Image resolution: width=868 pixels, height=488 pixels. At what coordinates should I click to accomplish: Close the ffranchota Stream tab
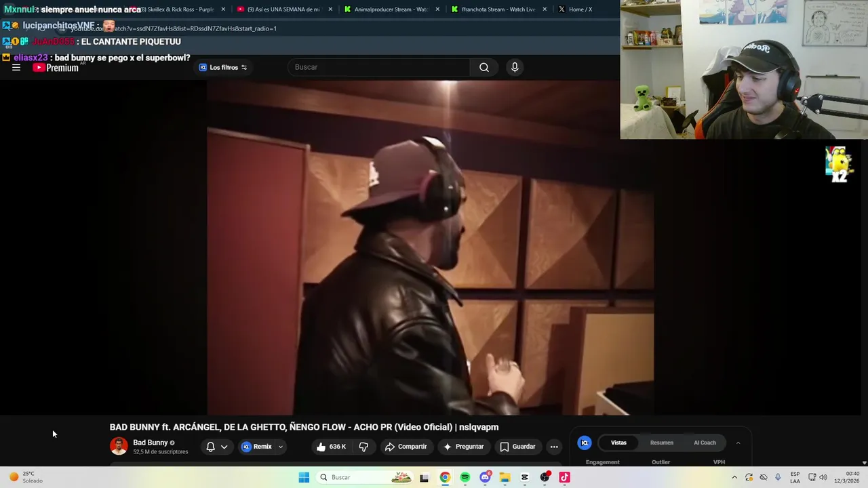[x=545, y=9]
